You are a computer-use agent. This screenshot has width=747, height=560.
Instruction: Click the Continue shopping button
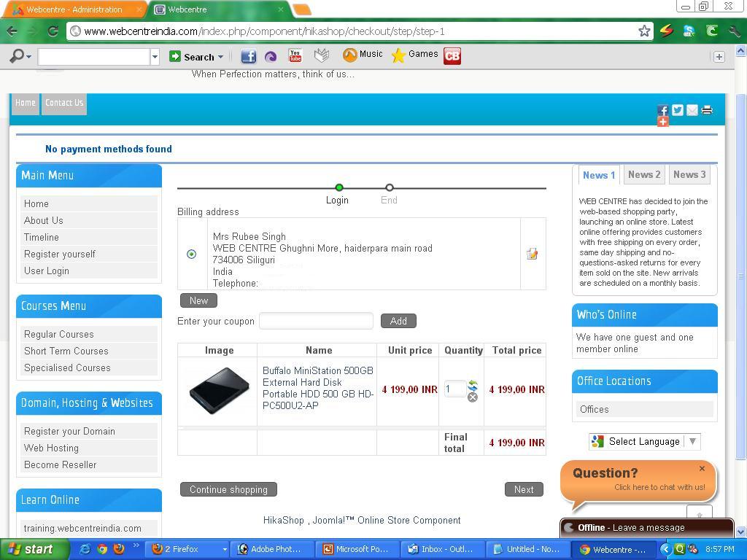[x=228, y=489]
